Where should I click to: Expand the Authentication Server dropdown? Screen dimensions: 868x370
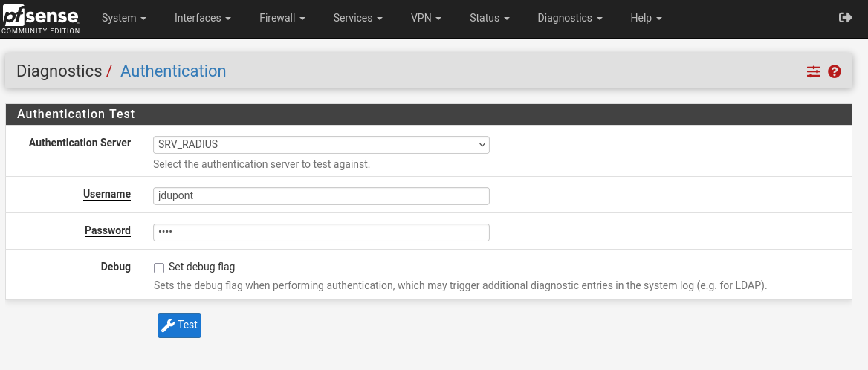(321, 144)
